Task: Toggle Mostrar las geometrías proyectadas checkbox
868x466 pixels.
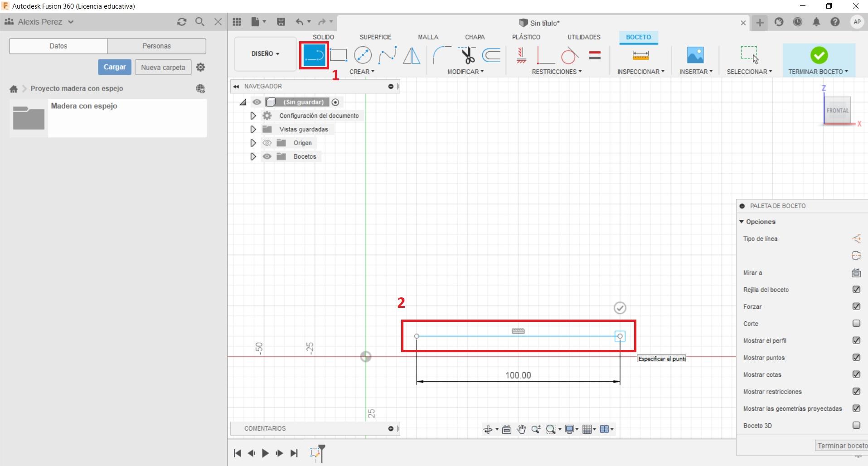Action: pos(856,408)
